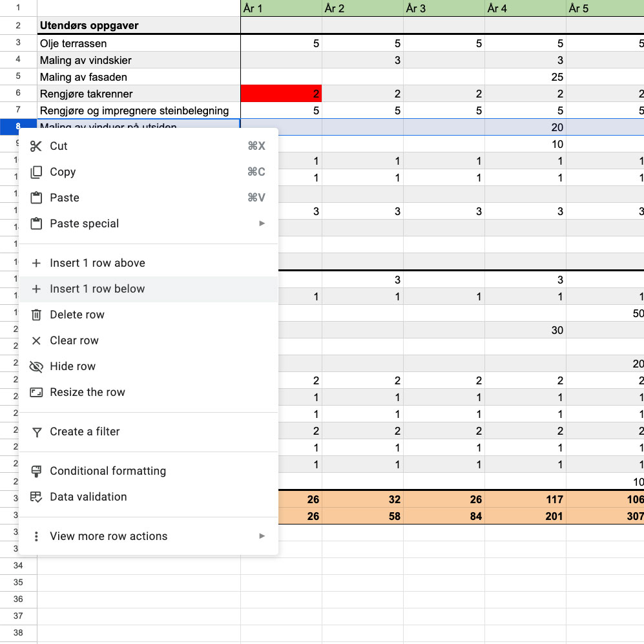Select row header 6
Viewport: 644px width, 644px height.
(x=18, y=94)
